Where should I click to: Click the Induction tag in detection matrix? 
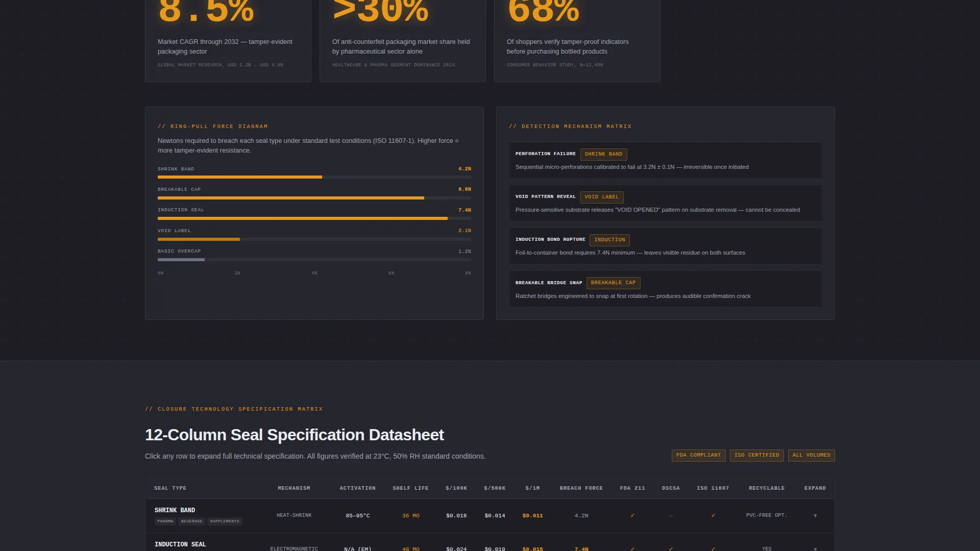[x=609, y=240]
